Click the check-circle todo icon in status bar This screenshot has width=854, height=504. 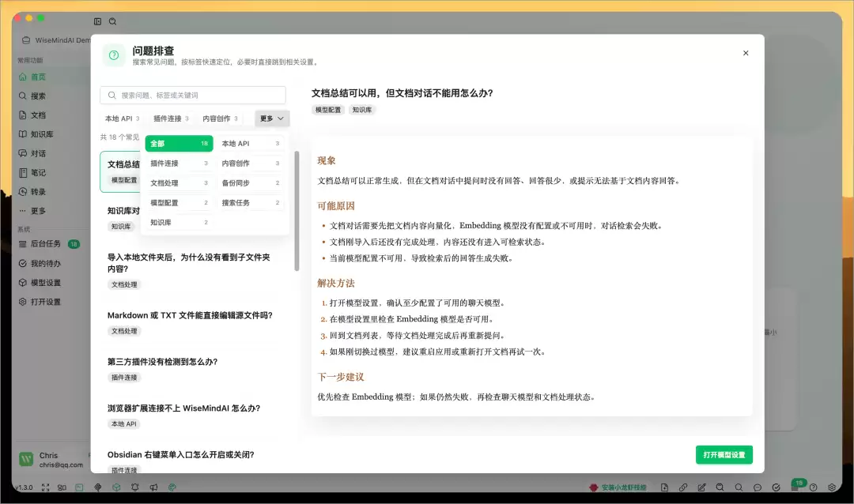click(777, 487)
